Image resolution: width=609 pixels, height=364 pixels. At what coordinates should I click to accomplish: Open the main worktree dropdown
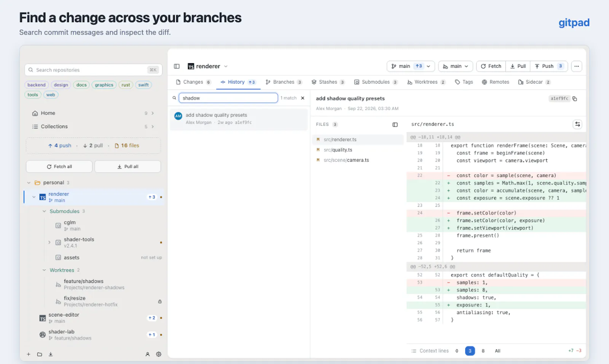point(456,66)
